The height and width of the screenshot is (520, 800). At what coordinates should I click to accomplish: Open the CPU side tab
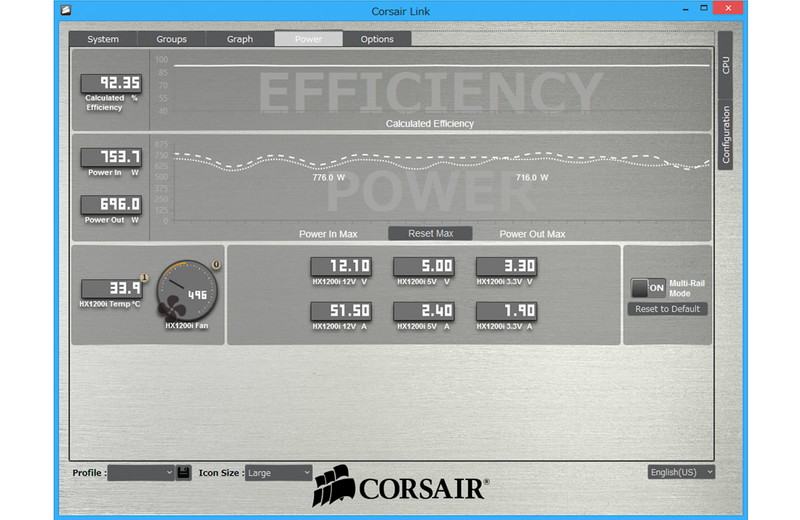(725, 65)
